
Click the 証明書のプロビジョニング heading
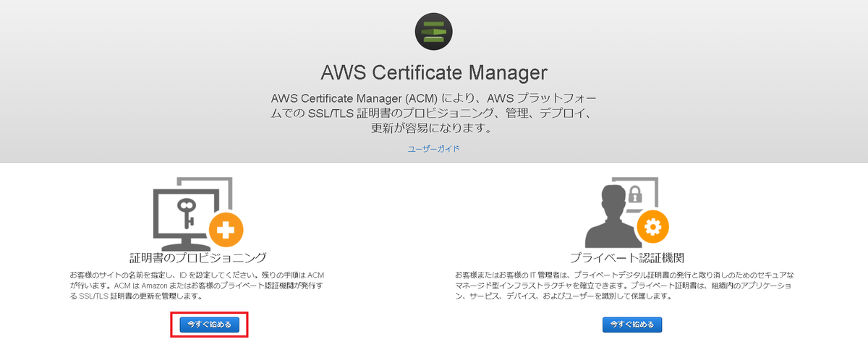(198, 257)
